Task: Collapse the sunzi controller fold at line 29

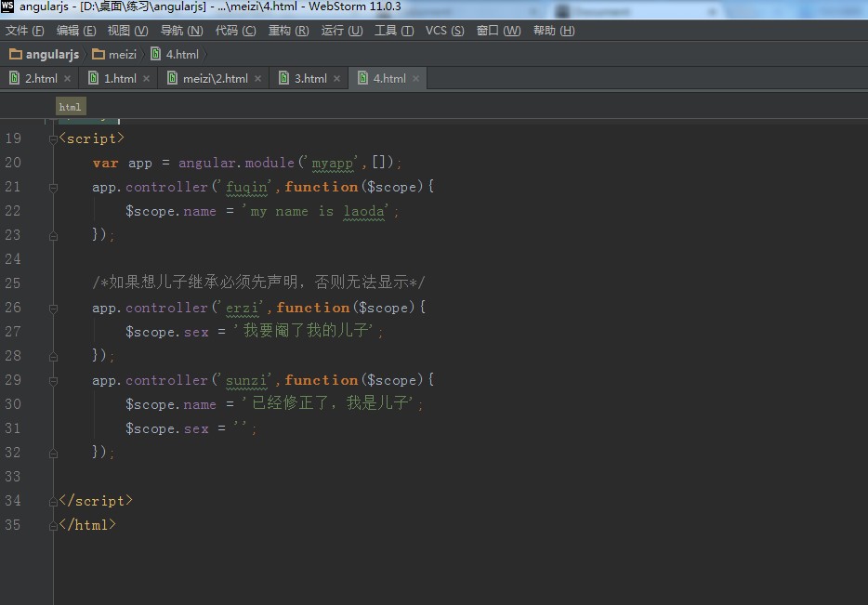Action: 53,381
